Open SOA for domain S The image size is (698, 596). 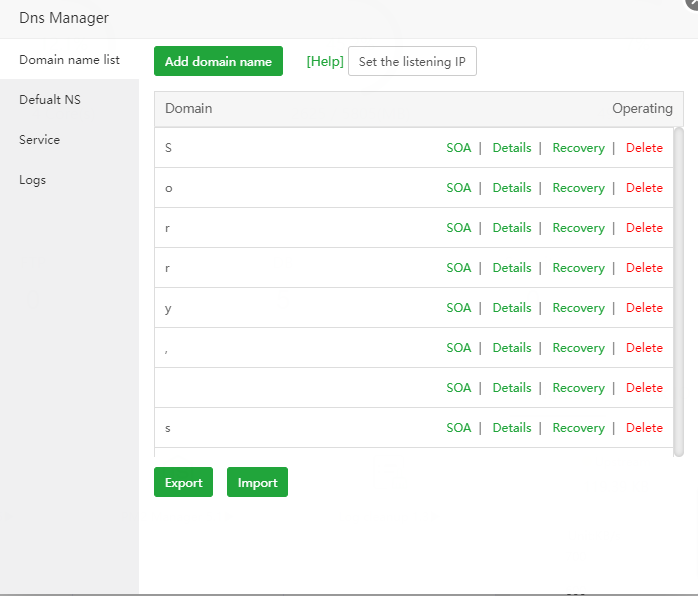point(458,148)
